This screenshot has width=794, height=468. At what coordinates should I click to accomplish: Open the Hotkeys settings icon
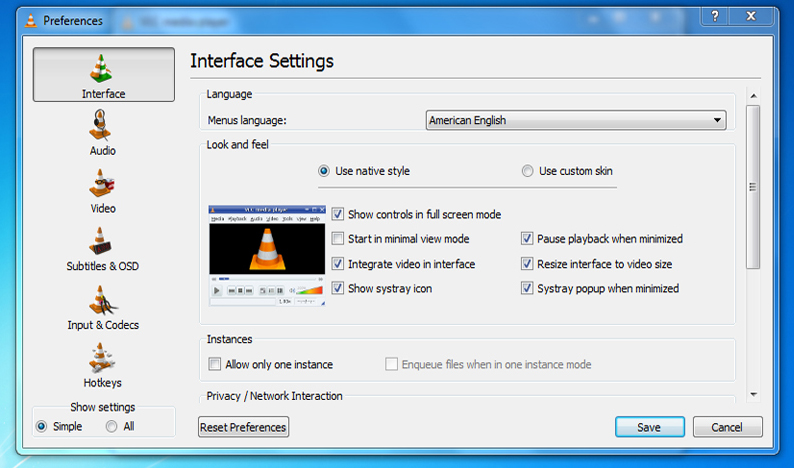103,358
